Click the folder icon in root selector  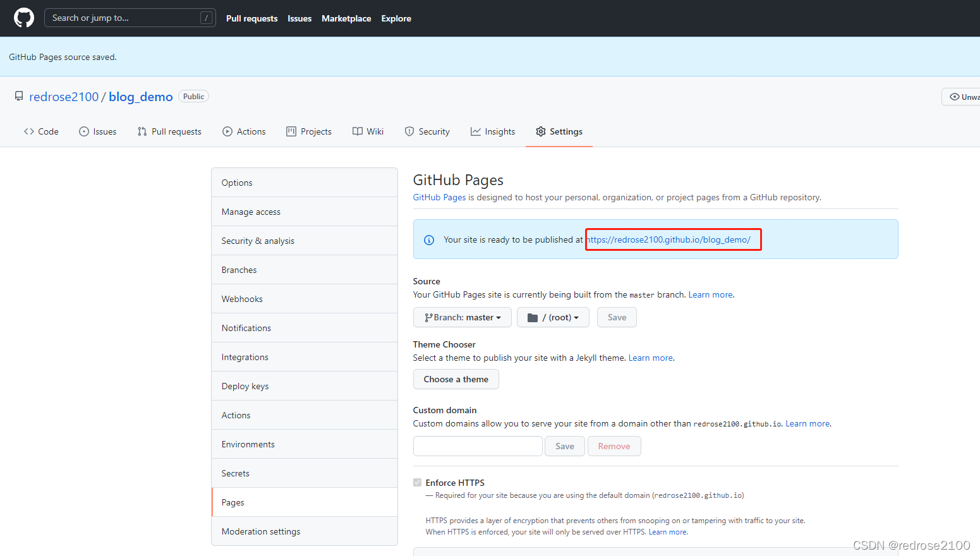(533, 318)
